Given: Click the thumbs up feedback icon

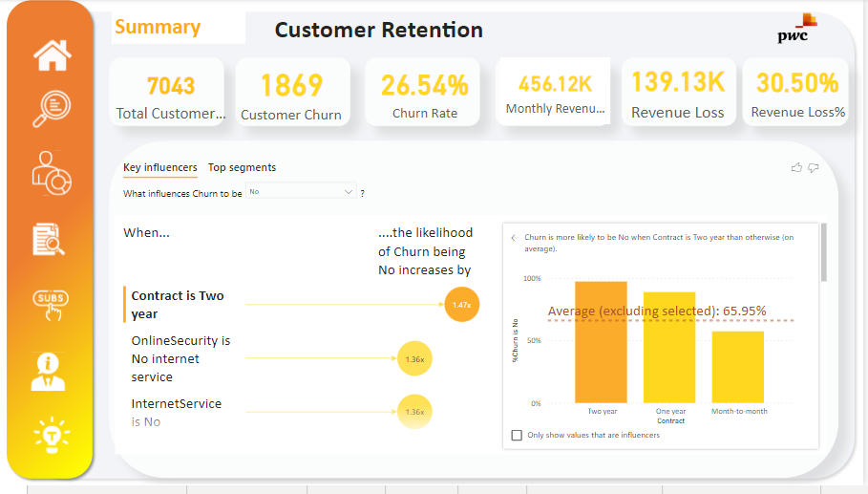Looking at the screenshot, I should tap(796, 168).
